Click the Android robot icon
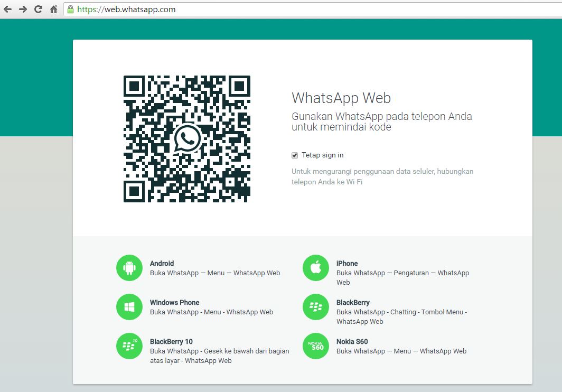The width and height of the screenshot is (562, 392). pos(129,268)
